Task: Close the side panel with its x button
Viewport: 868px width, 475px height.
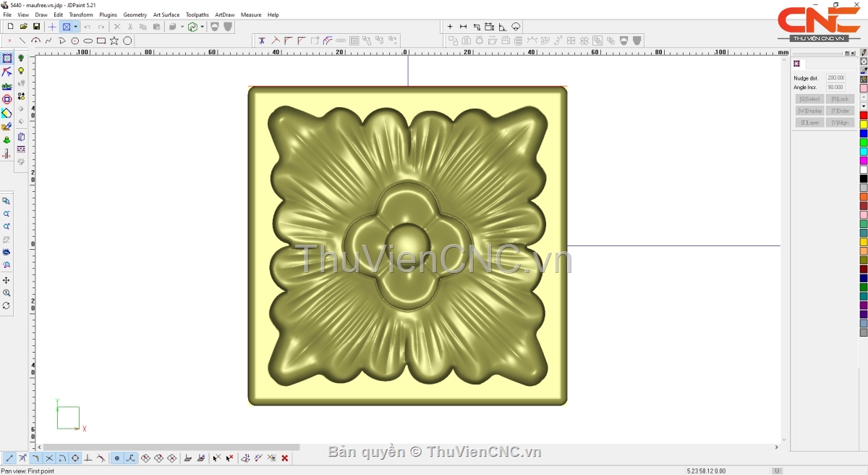Action: (x=853, y=53)
